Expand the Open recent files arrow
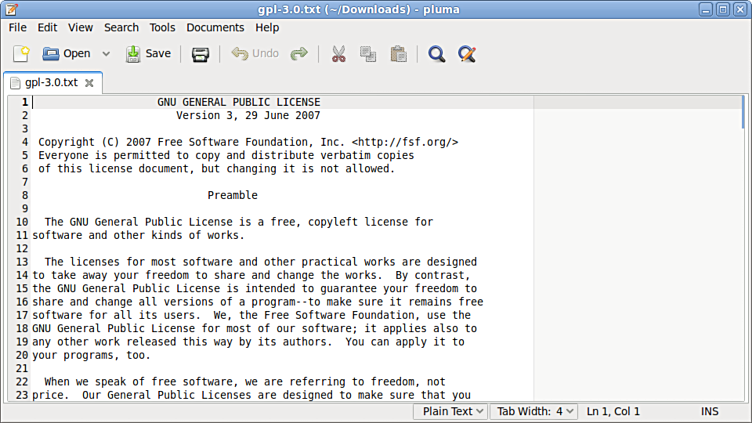 106,54
